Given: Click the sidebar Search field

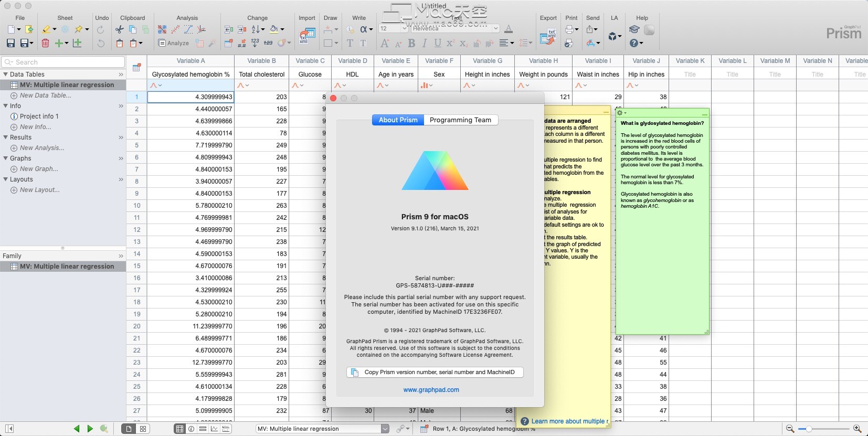Looking at the screenshot, I should coord(63,62).
